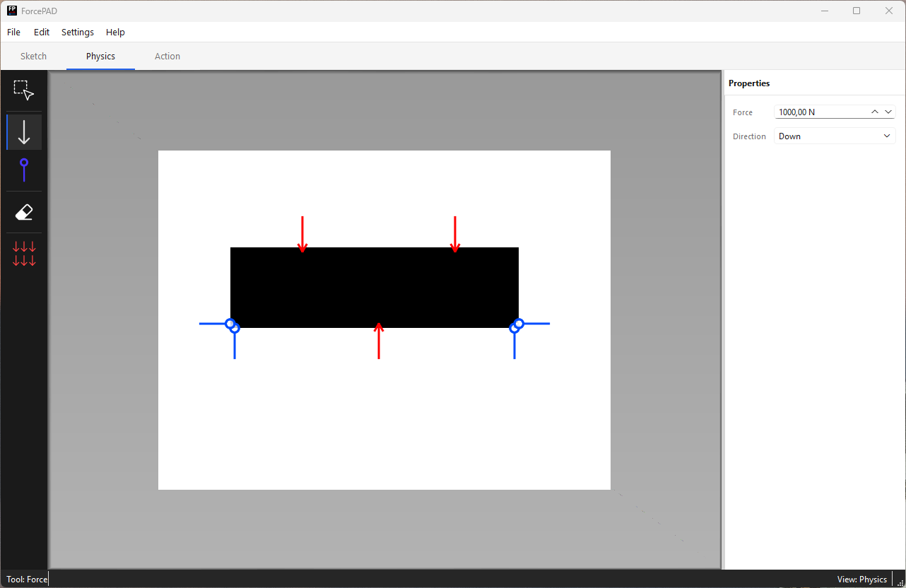
Task: Choose the blue constraint pin tool
Action: coord(24,170)
